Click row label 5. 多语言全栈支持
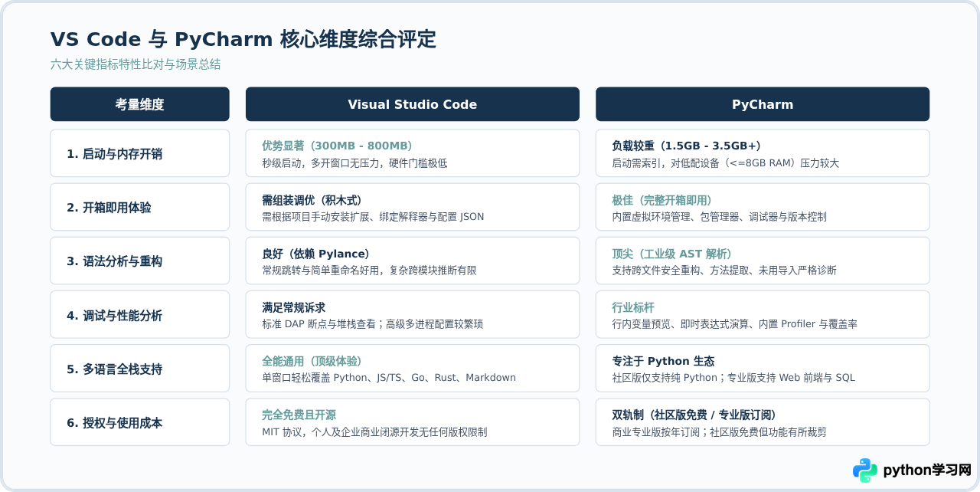 pyautogui.click(x=114, y=369)
